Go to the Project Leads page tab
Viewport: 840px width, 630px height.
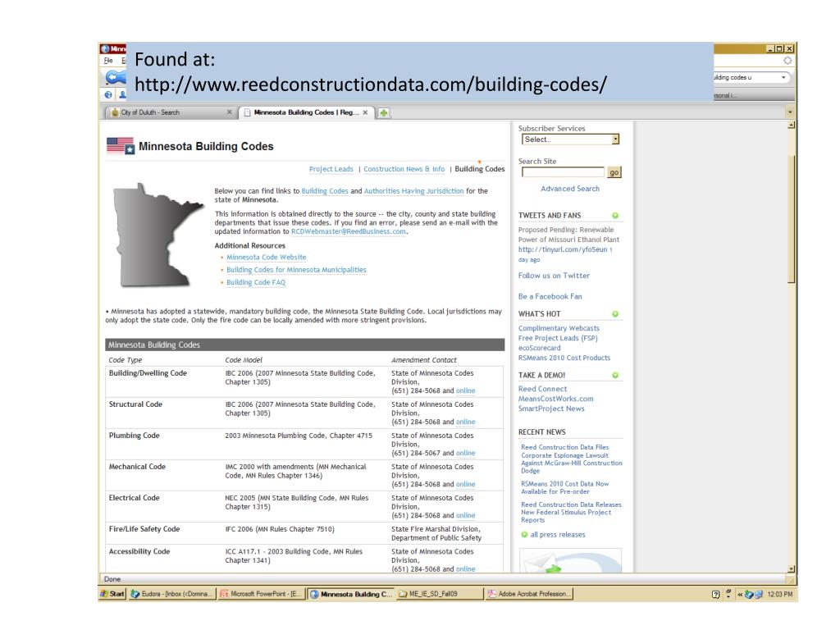click(331, 169)
